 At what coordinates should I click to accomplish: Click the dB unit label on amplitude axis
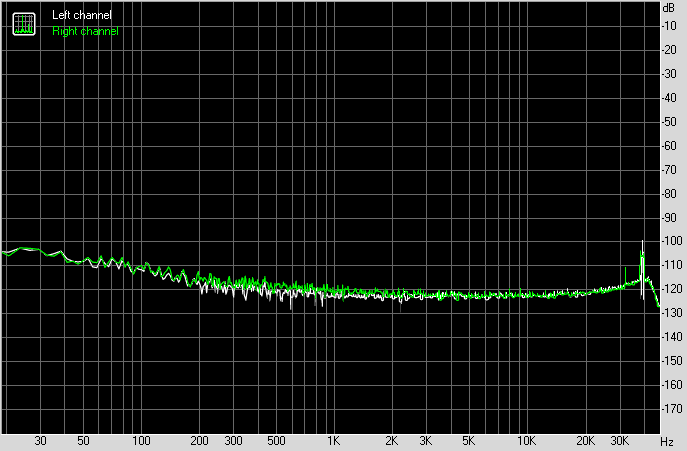click(x=668, y=8)
